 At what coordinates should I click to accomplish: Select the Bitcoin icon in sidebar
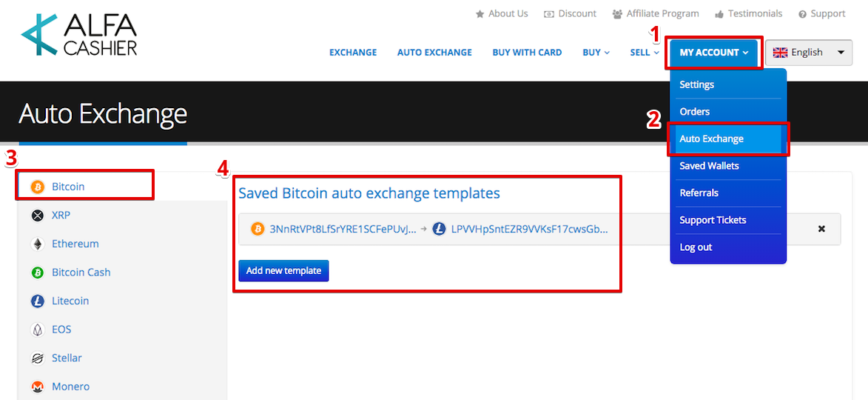(x=38, y=187)
